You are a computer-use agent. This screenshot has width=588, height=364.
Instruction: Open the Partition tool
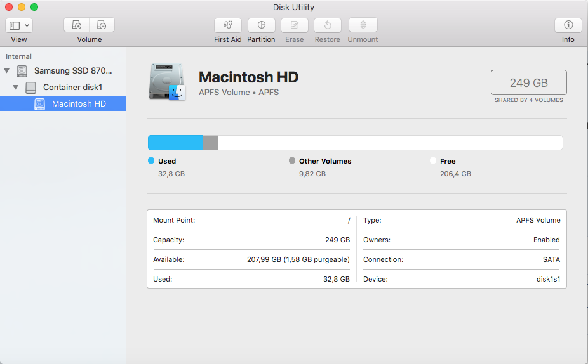pyautogui.click(x=262, y=25)
